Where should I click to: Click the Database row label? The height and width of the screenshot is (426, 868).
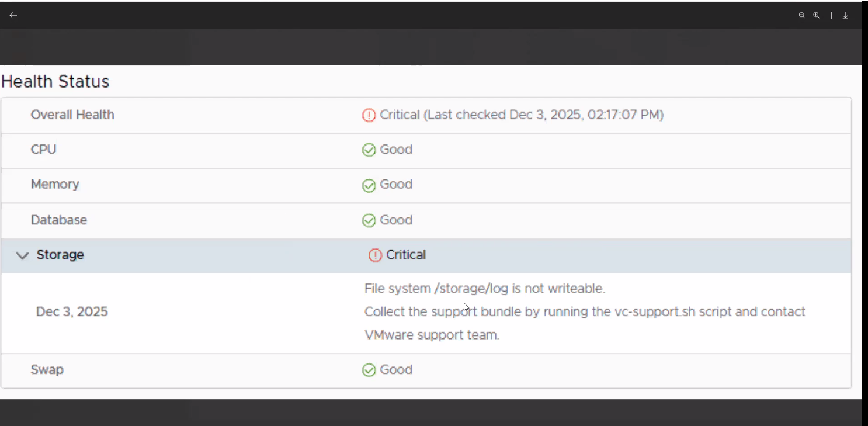(x=58, y=220)
